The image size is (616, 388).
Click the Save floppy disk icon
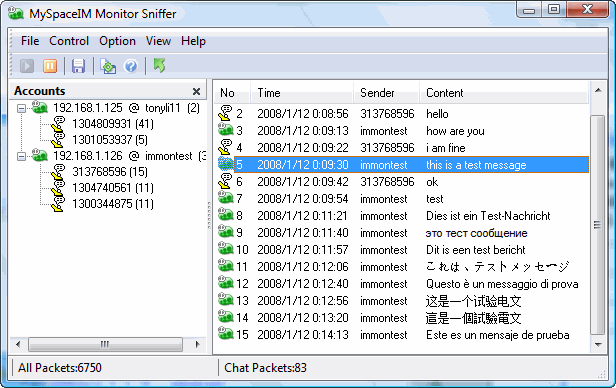78,66
